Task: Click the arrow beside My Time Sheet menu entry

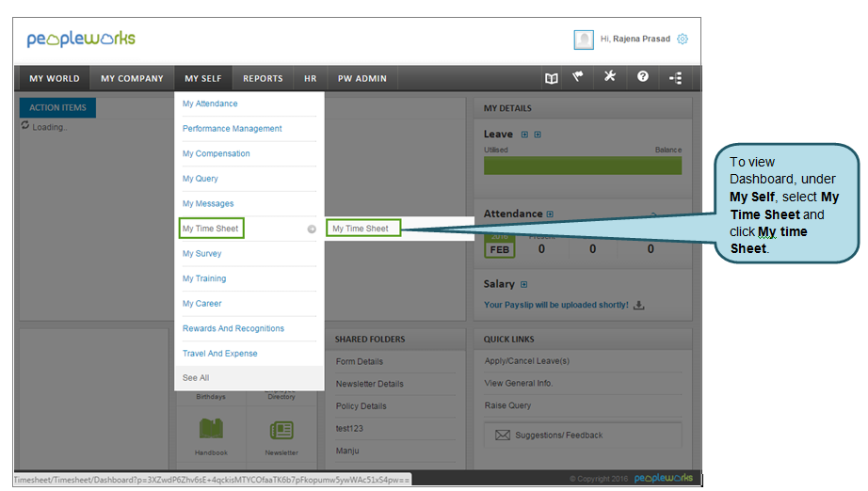Action: click(x=312, y=229)
